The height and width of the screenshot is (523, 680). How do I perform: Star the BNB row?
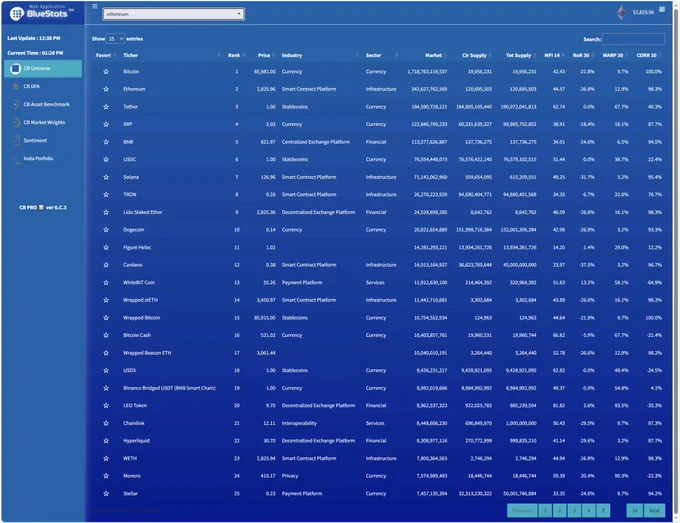pyautogui.click(x=106, y=142)
